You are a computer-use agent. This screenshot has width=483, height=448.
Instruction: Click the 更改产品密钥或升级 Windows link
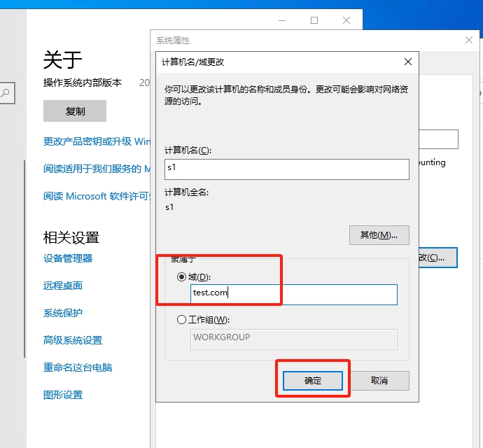(x=97, y=141)
